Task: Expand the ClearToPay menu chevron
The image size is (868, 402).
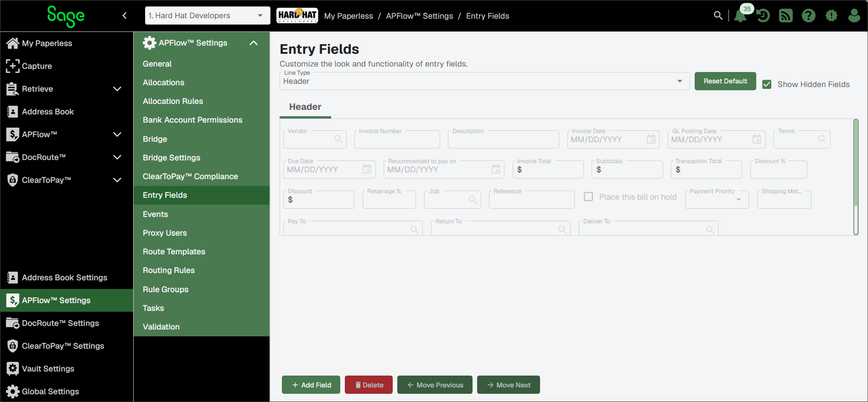Action: point(117,180)
